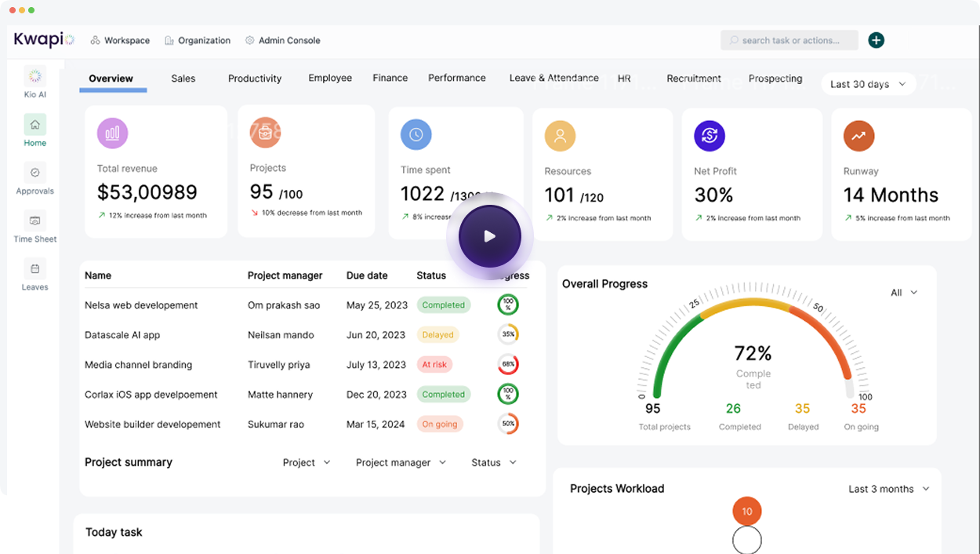Click the Net Profit dollar icon
Screen dimensions: 980x554
click(710, 136)
